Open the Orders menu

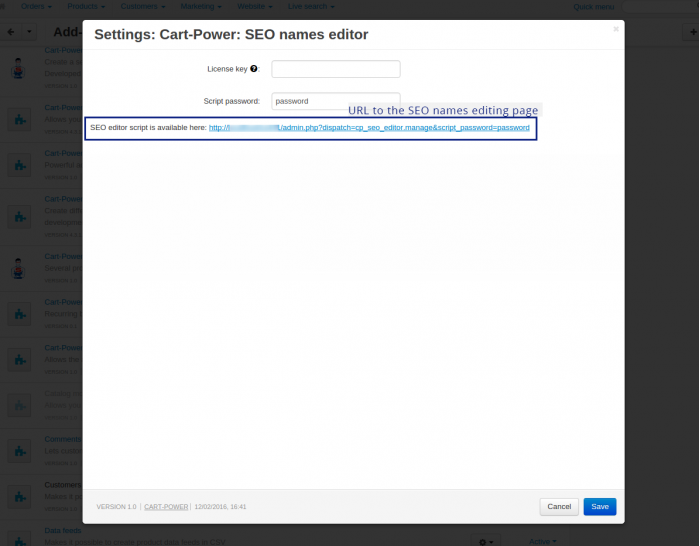click(x=36, y=6)
